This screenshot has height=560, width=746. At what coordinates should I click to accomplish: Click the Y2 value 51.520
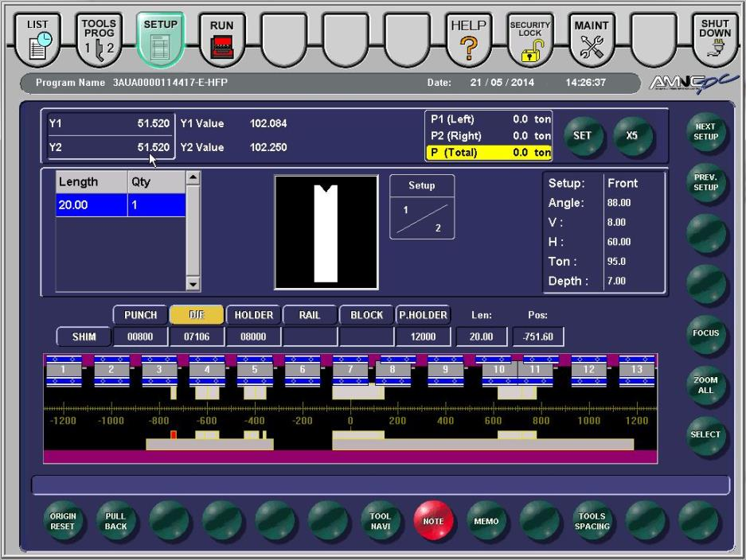tap(153, 147)
